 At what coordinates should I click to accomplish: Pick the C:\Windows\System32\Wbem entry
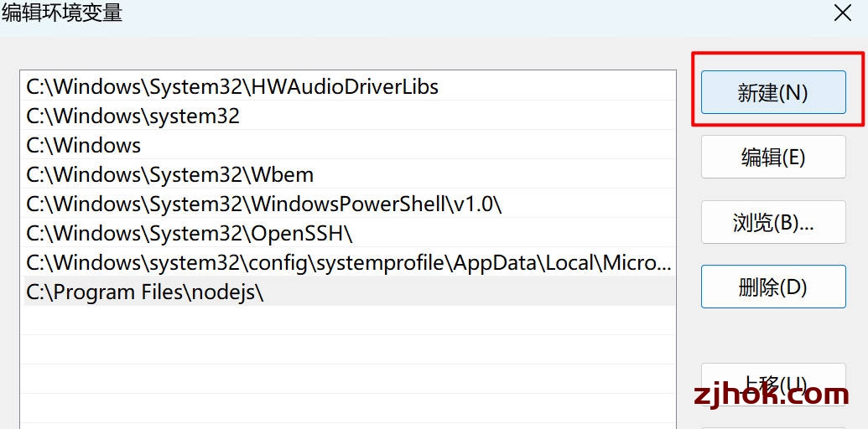pyautogui.click(x=349, y=174)
